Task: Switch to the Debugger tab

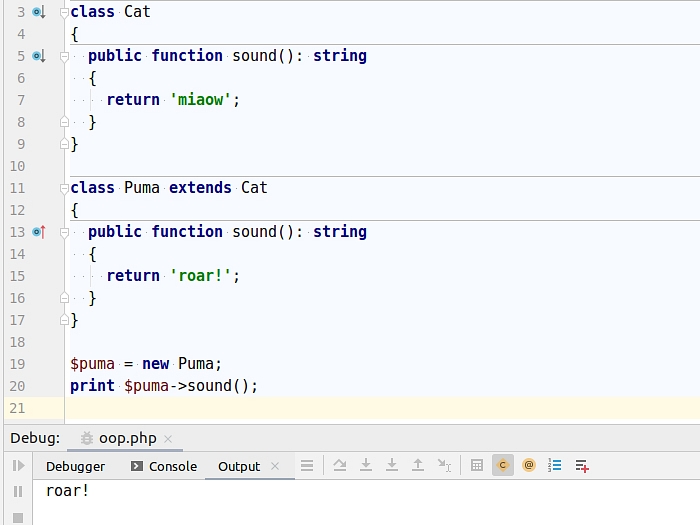Action: coord(75,466)
